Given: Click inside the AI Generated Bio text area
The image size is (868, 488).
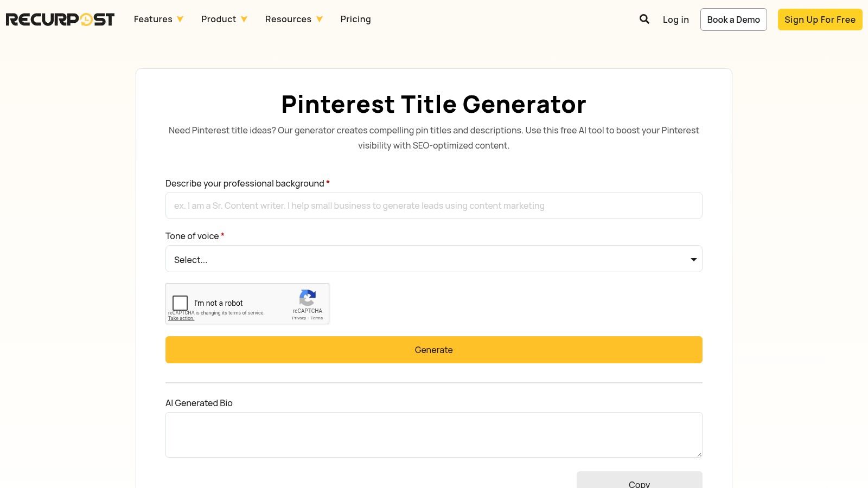Looking at the screenshot, I should (x=433, y=434).
